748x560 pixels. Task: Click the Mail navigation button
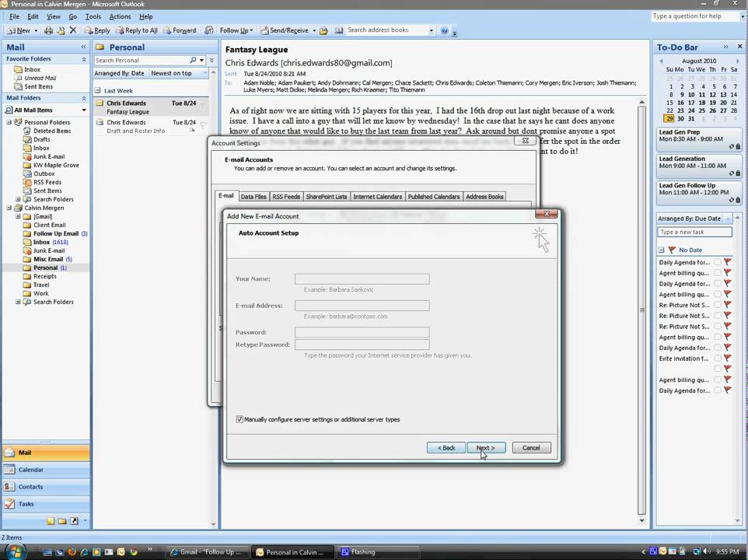tap(46, 453)
